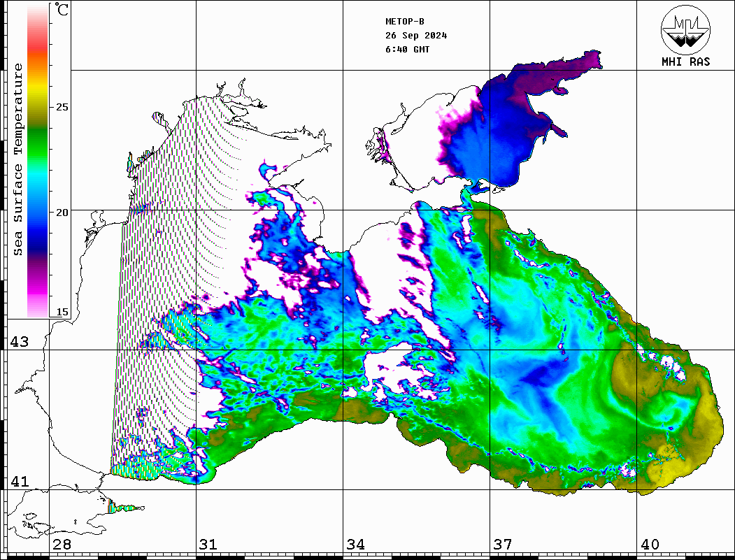Click the MHI RAS logo emblem
The image size is (735, 560).
coord(685,29)
